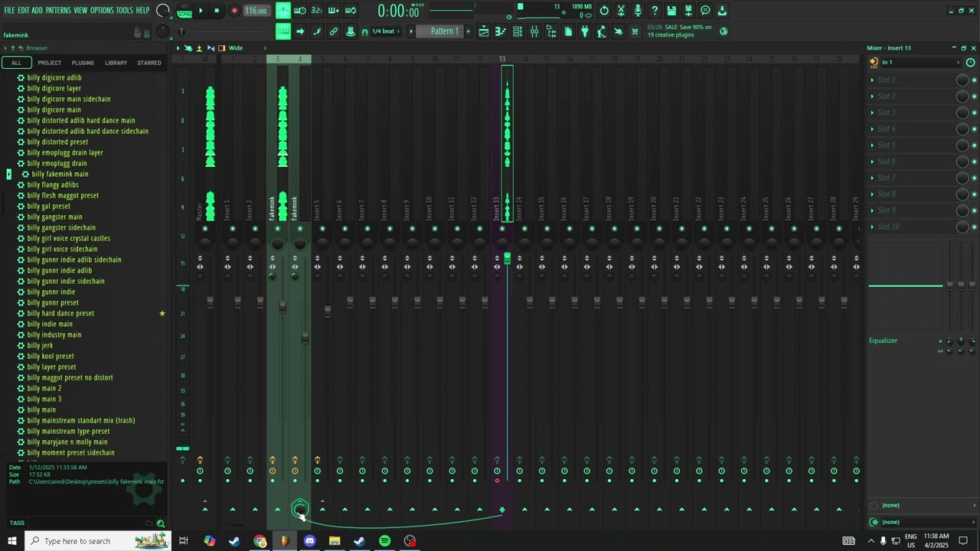
Task: Open the OPTIONS menu
Action: coord(102,11)
